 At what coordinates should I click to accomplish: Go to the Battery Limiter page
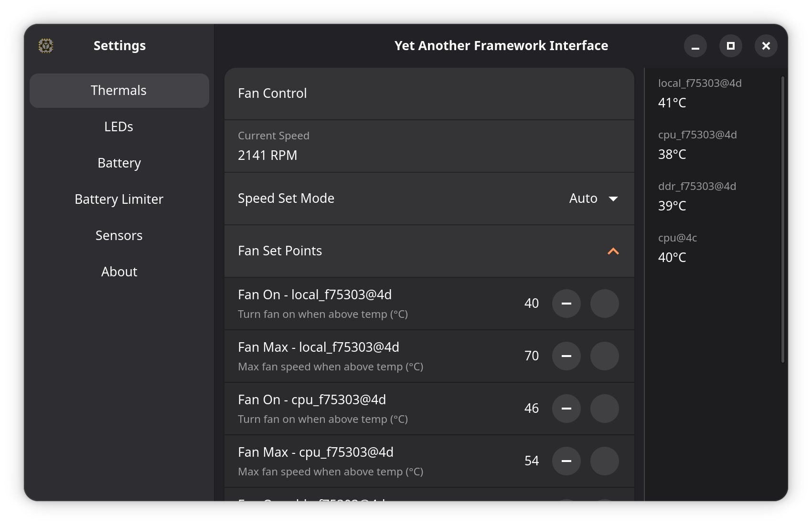pos(119,199)
